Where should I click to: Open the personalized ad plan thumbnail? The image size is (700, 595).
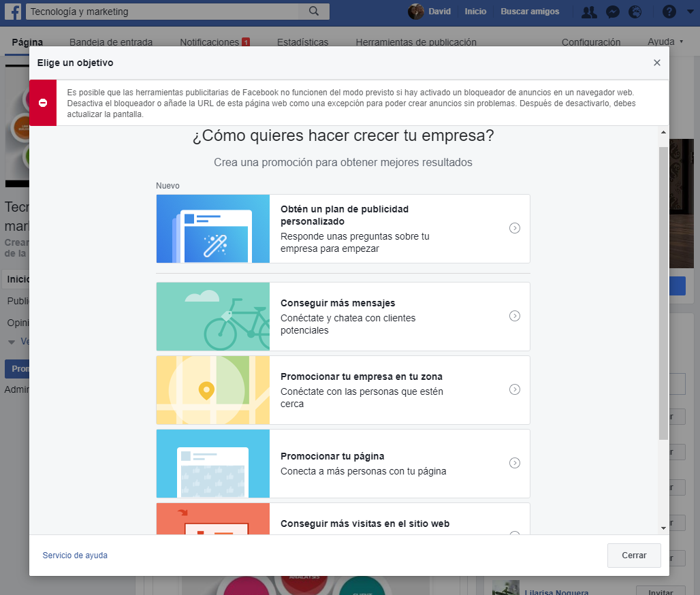(213, 229)
